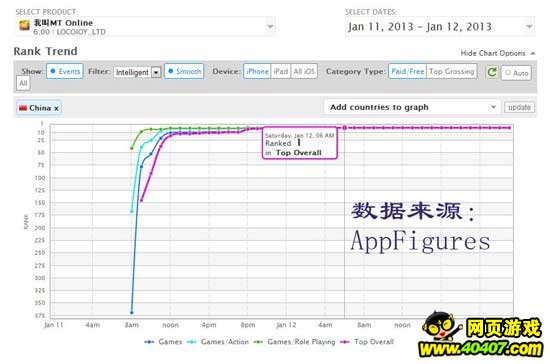Click the green refresh chart icon
Viewport: 550px width, 364px height.
(492, 72)
